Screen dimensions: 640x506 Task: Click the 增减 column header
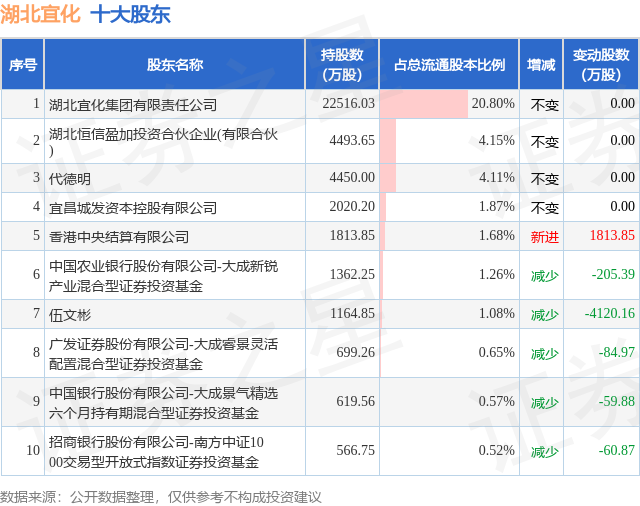[541, 64]
